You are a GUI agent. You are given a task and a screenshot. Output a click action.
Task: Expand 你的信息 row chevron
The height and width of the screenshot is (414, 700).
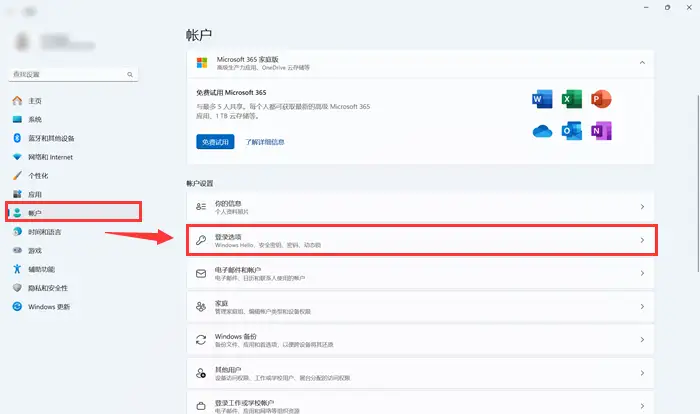click(642, 206)
